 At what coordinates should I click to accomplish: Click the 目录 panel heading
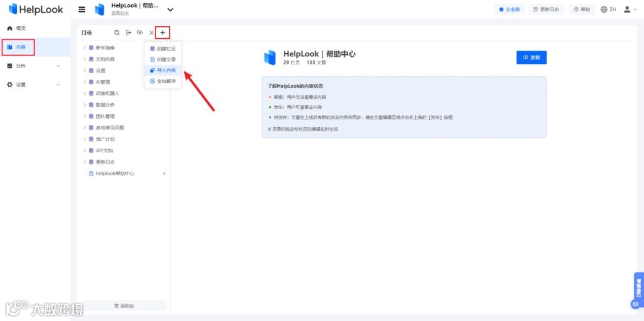point(86,32)
